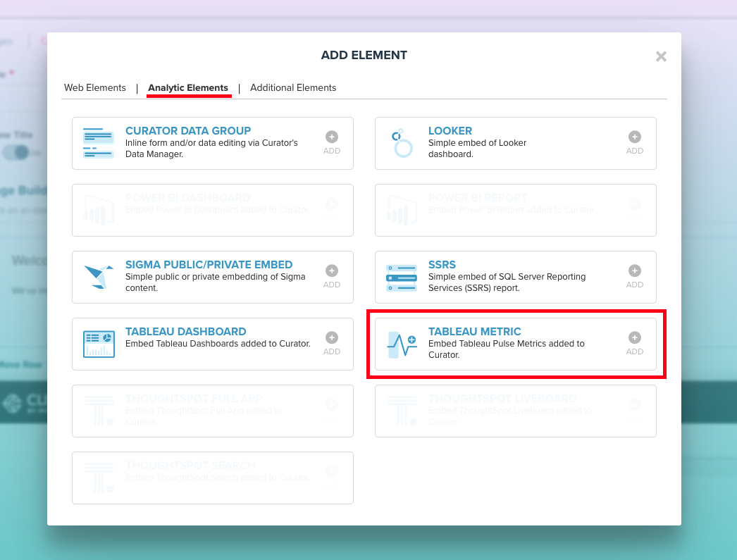Click the Tableau Dashboard title
737x560 pixels.
point(186,332)
